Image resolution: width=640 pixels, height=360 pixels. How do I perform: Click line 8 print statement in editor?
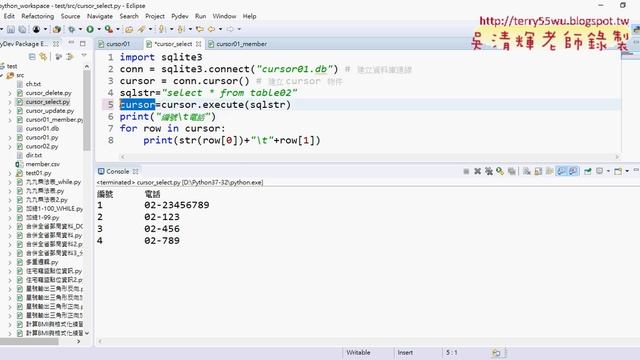(x=231, y=140)
